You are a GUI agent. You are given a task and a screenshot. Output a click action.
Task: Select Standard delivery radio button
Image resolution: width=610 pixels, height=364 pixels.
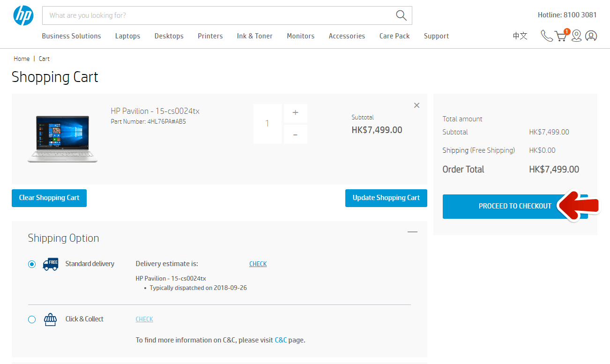[32, 264]
